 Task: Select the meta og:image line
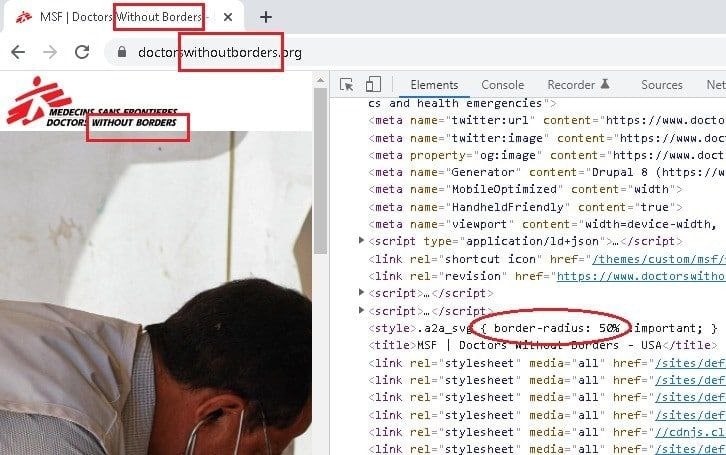click(x=547, y=155)
